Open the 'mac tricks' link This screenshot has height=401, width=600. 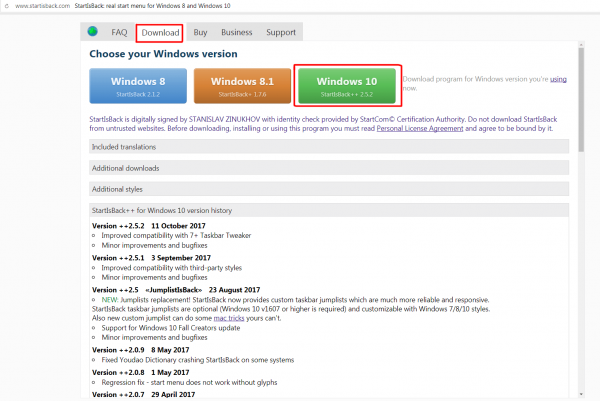[x=228, y=318]
